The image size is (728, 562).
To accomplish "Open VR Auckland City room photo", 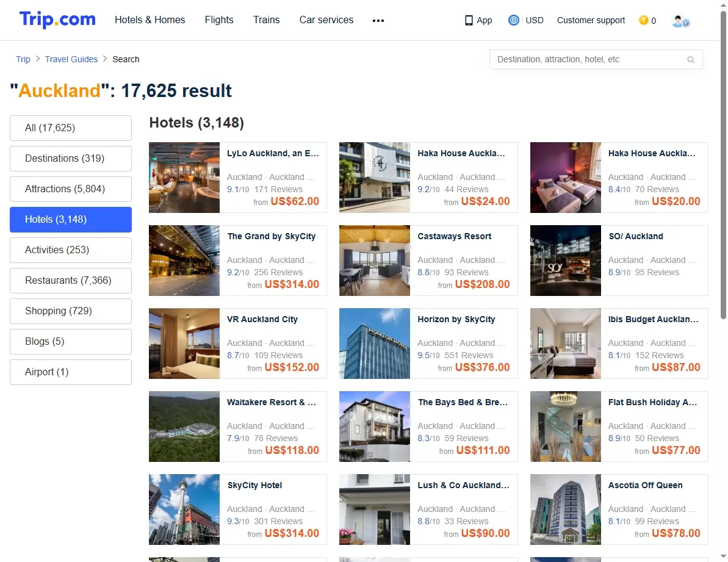I will point(184,344).
